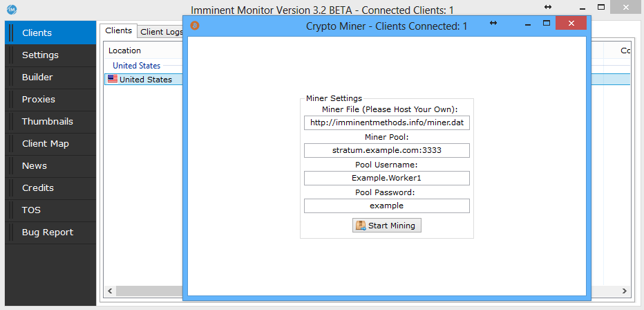Minimize the Imminent Monitor main window
Viewport: 644px width, 310px height.
[x=582, y=8]
